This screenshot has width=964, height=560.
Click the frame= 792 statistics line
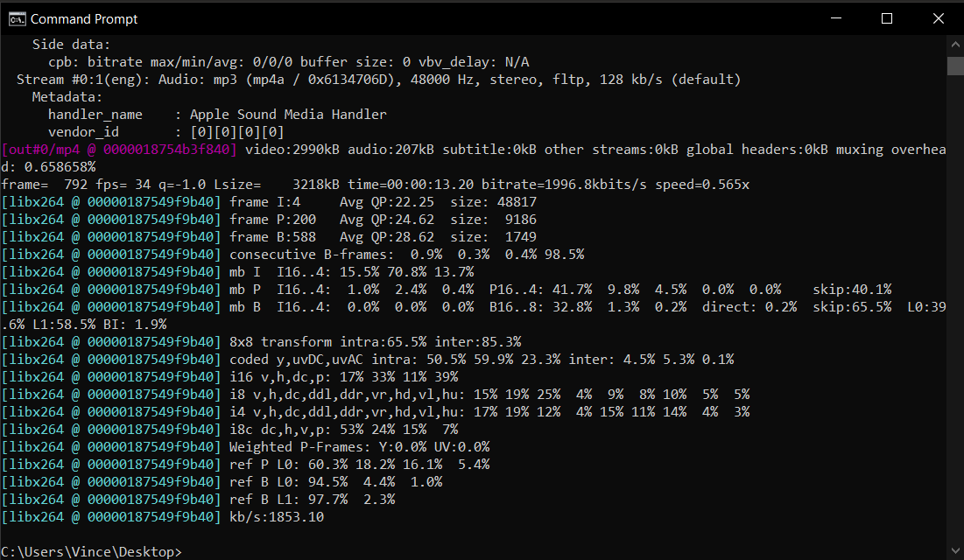263,184
